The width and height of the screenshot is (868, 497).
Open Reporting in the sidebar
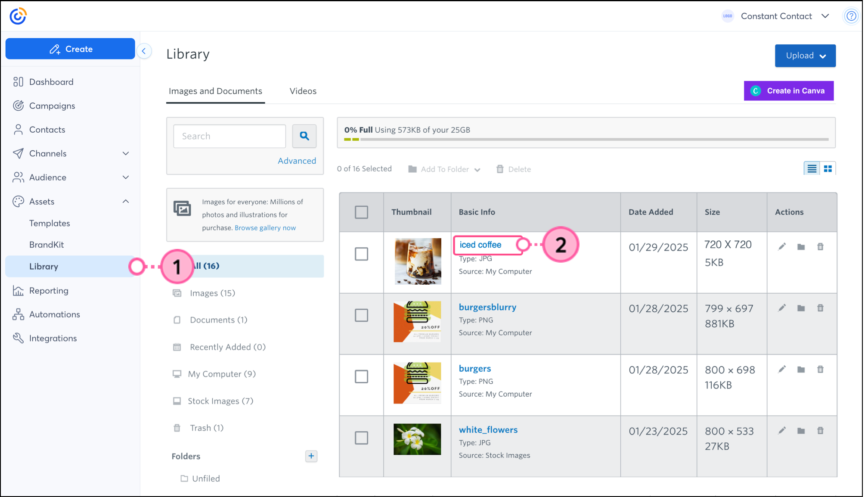(x=49, y=291)
